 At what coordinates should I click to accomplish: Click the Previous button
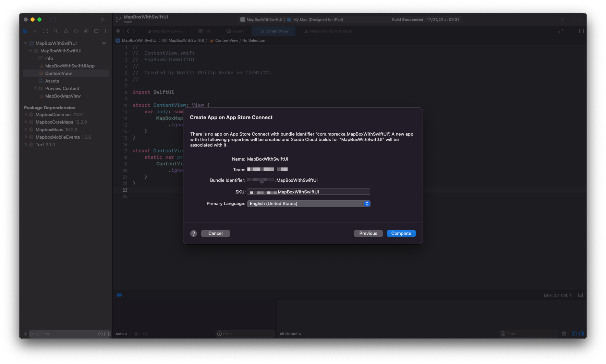368,234
